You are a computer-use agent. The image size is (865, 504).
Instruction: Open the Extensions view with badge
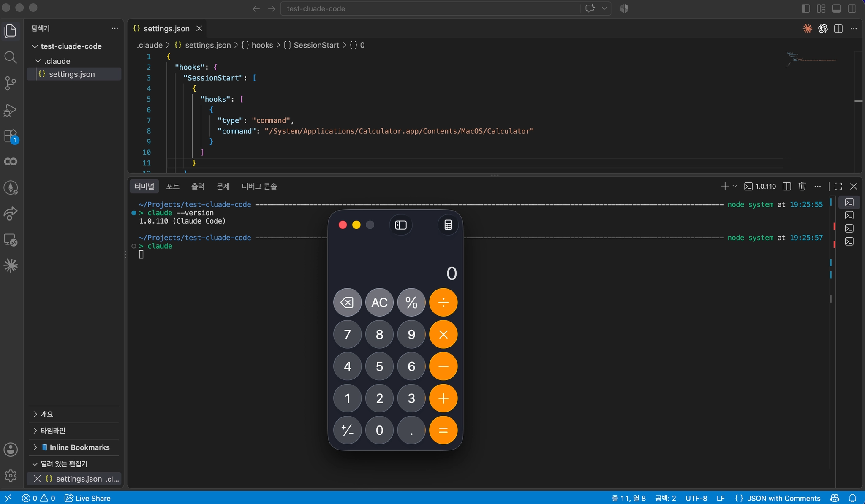(x=11, y=136)
